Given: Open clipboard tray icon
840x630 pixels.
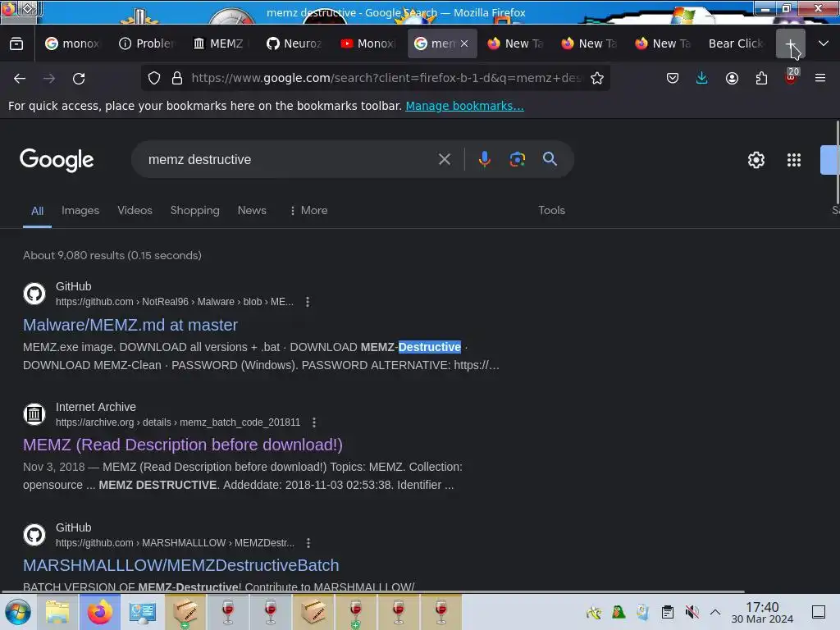Looking at the screenshot, I should click(667, 612).
